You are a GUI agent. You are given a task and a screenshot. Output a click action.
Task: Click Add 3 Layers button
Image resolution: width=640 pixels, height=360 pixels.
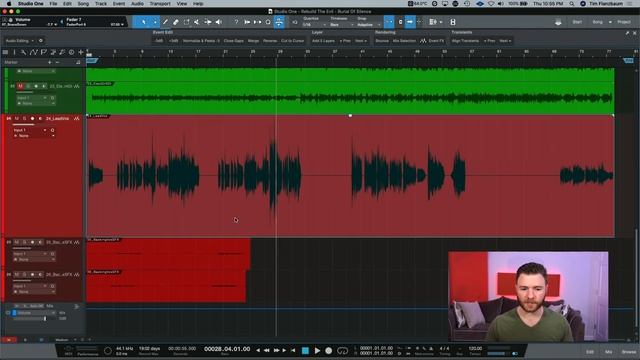pyautogui.click(x=323, y=41)
